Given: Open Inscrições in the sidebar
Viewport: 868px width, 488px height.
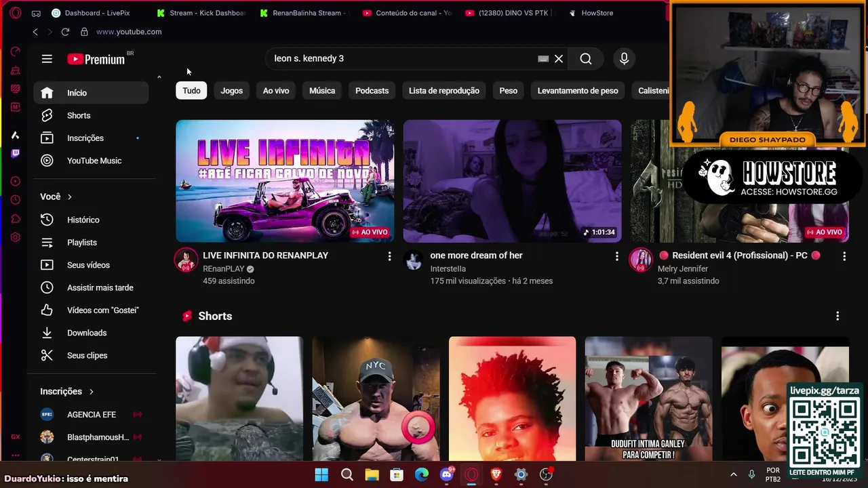Looking at the screenshot, I should coord(91,138).
